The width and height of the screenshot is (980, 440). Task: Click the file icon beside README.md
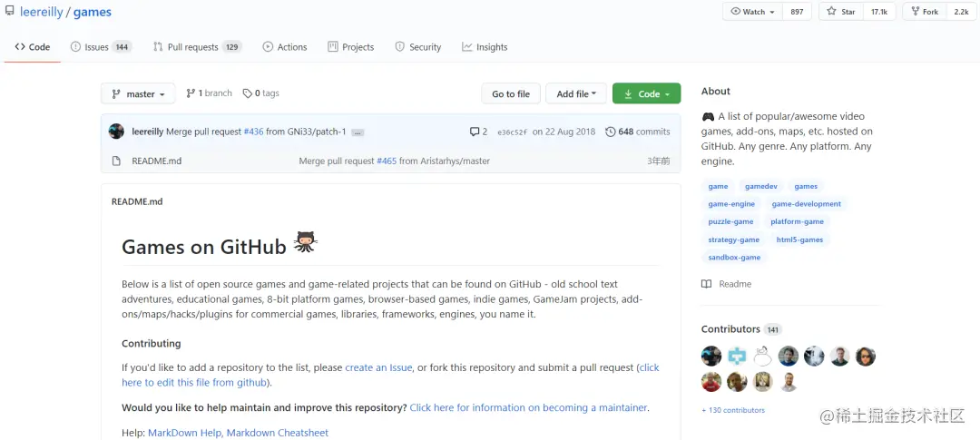[x=116, y=161]
